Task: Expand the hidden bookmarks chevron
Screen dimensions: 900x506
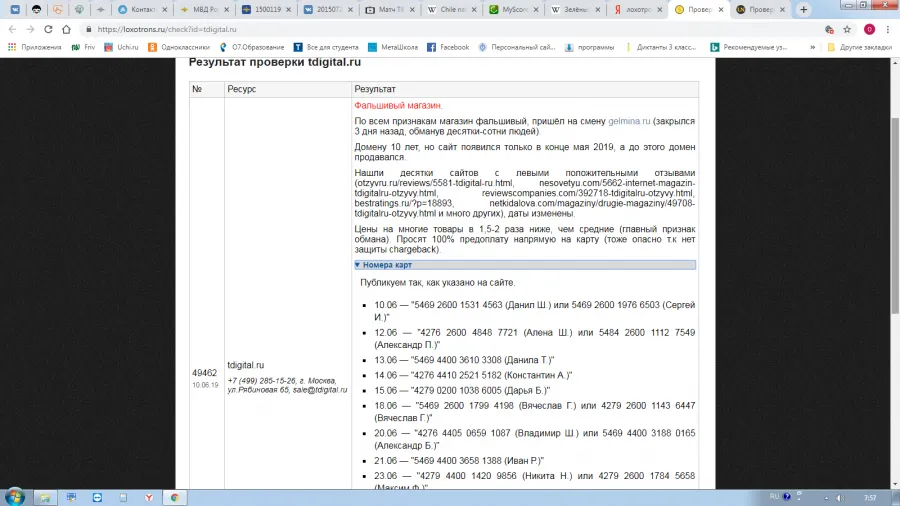Action: [813, 47]
